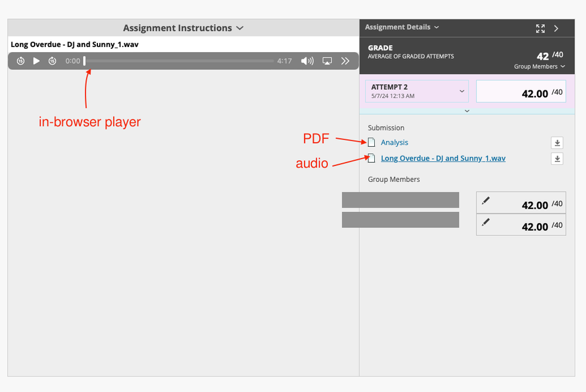Image resolution: width=586 pixels, height=392 pixels.
Task: Download the Analysis file
Action: click(x=557, y=143)
